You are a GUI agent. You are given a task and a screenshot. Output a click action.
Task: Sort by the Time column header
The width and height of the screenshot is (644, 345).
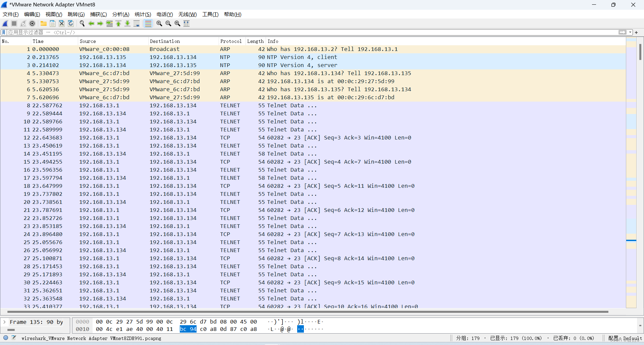pos(54,41)
